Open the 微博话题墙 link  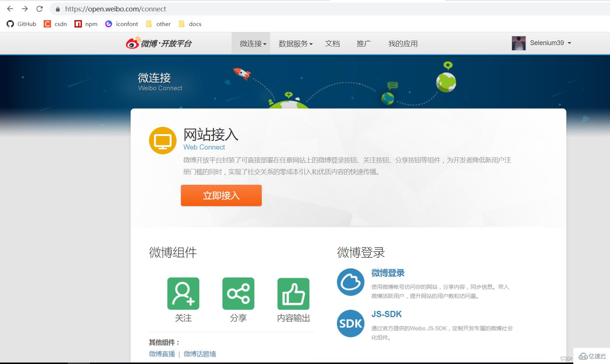pos(200,354)
